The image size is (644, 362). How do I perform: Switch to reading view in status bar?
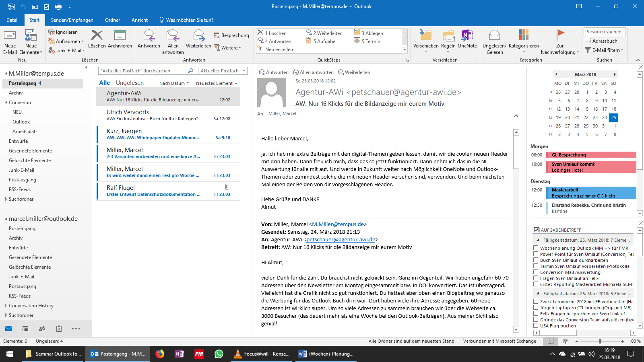[x=566, y=341]
